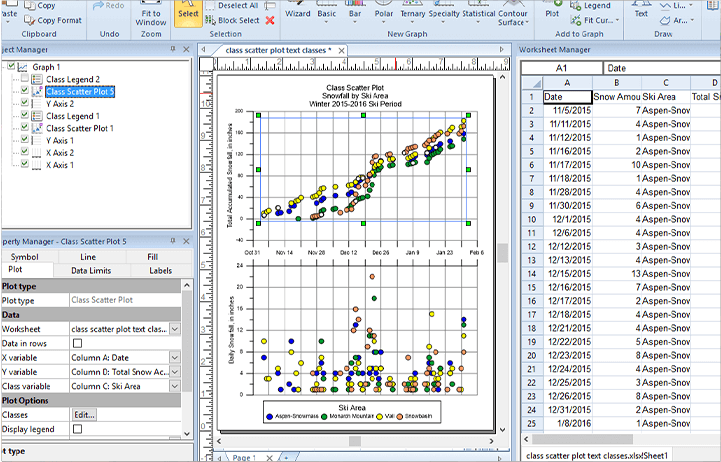The image size is (721, 462).
Task: Click the A1 cell reference box
Action: pos(561,68)
